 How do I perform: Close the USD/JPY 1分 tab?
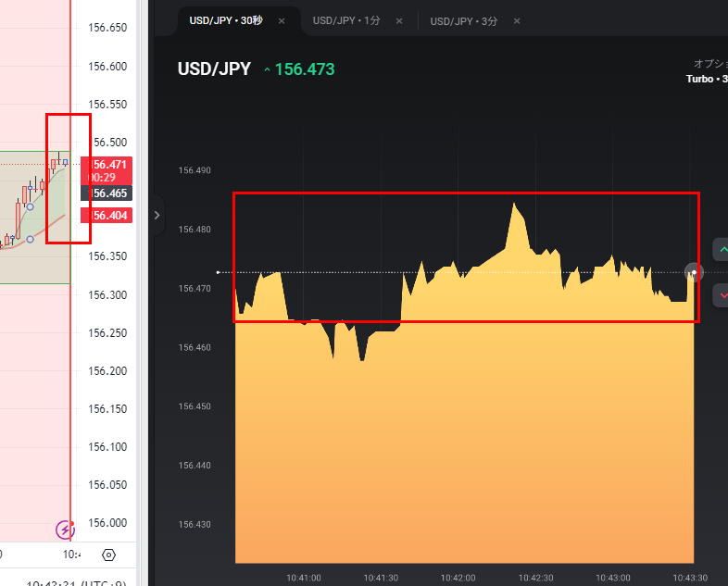(399, 20)
